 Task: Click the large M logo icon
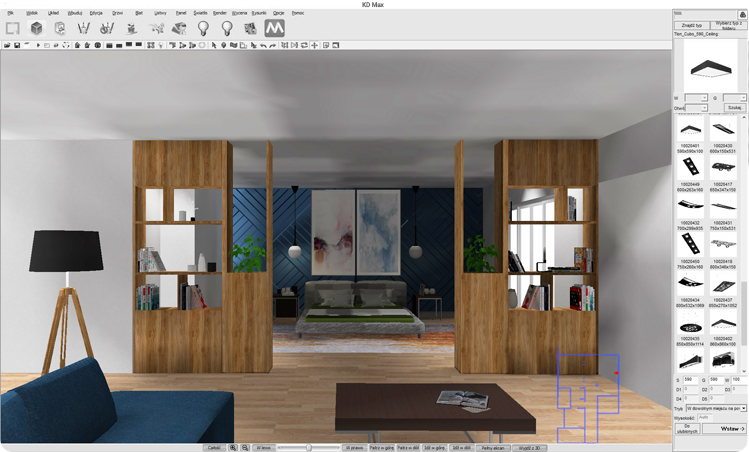[274, 29]
